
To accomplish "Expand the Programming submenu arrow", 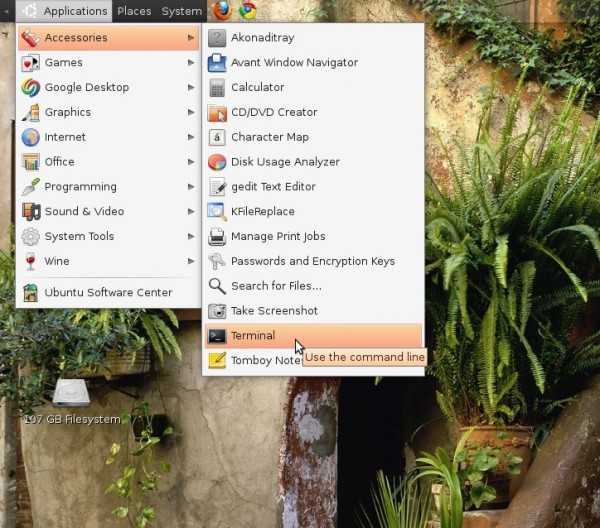I will [191, 187].
